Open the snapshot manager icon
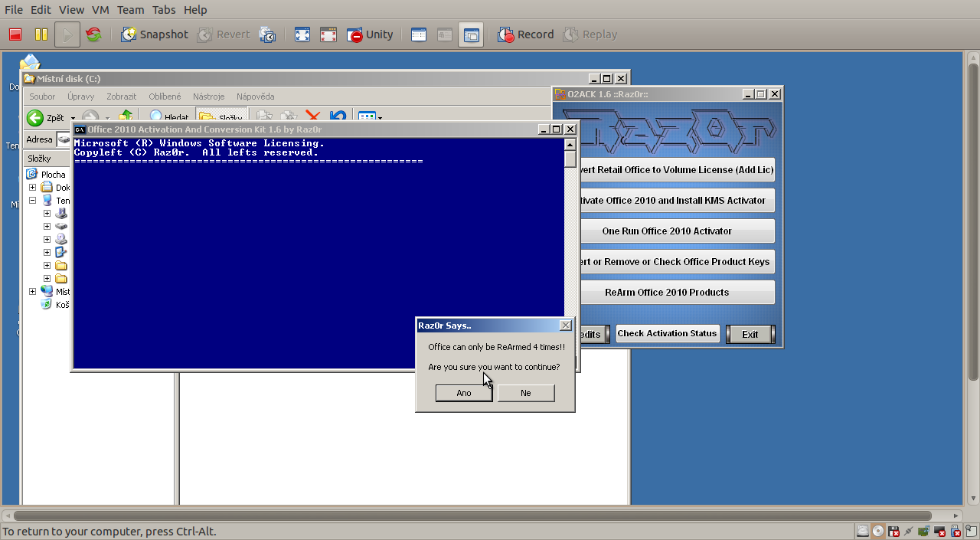The width and height of the screenshot is (980, 540). tap(267, 34)
